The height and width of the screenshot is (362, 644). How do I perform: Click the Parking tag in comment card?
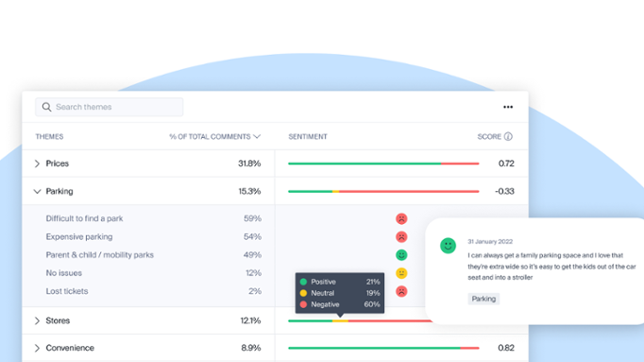[x=483, y=299]
